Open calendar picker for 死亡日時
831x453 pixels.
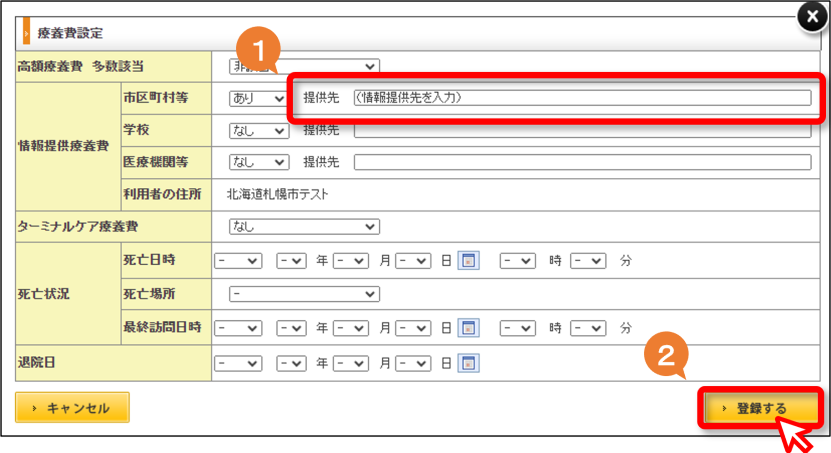tap(468, 261)
